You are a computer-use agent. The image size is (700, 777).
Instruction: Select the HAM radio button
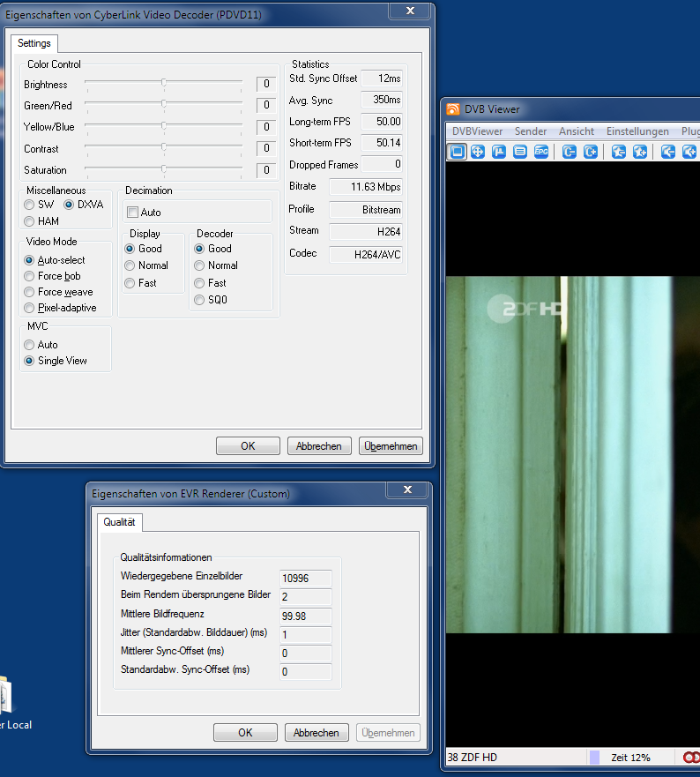(29, 221)
